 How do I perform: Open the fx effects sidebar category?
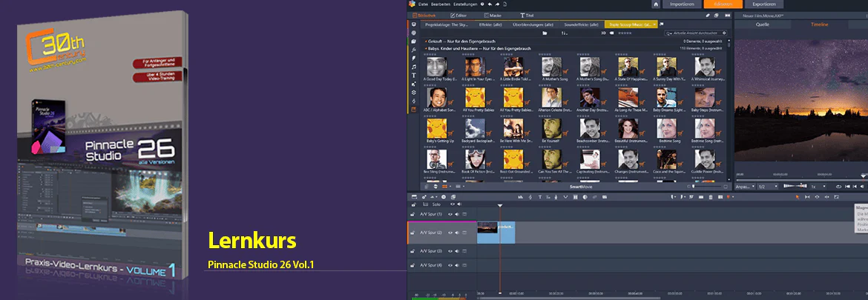tap(413, 50)
